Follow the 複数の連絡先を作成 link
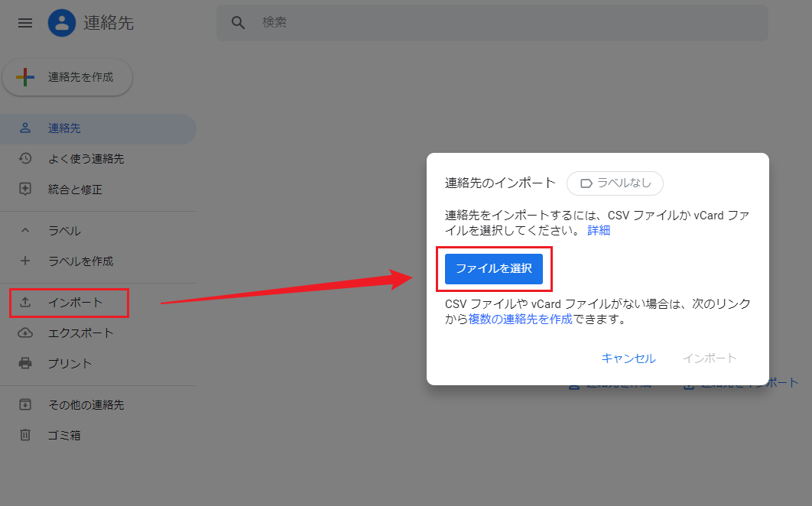 pos(520,319)
